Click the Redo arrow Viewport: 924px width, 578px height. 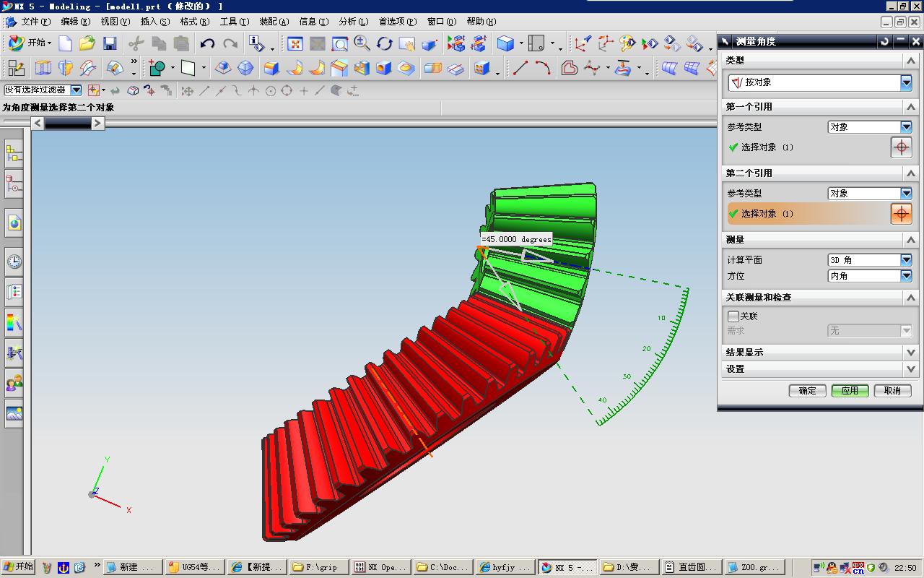click(230, 43)
